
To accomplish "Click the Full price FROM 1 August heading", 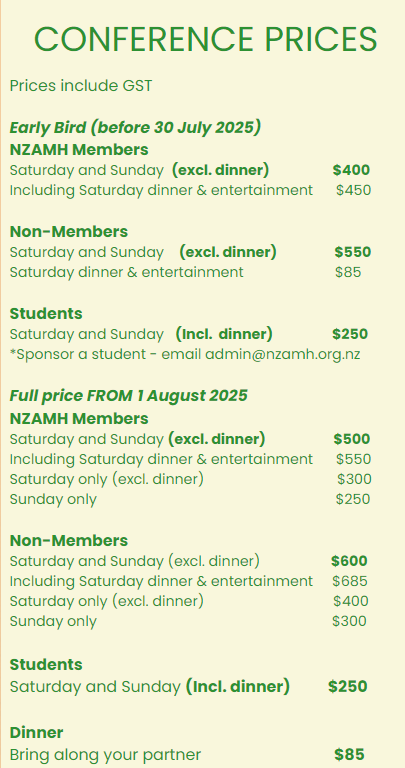I will click(129, 395).
